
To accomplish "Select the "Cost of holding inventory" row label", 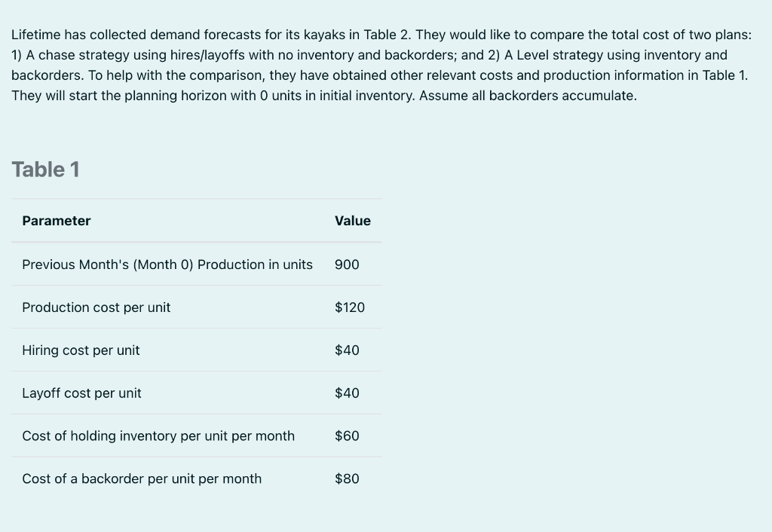I will coord(158,436).
